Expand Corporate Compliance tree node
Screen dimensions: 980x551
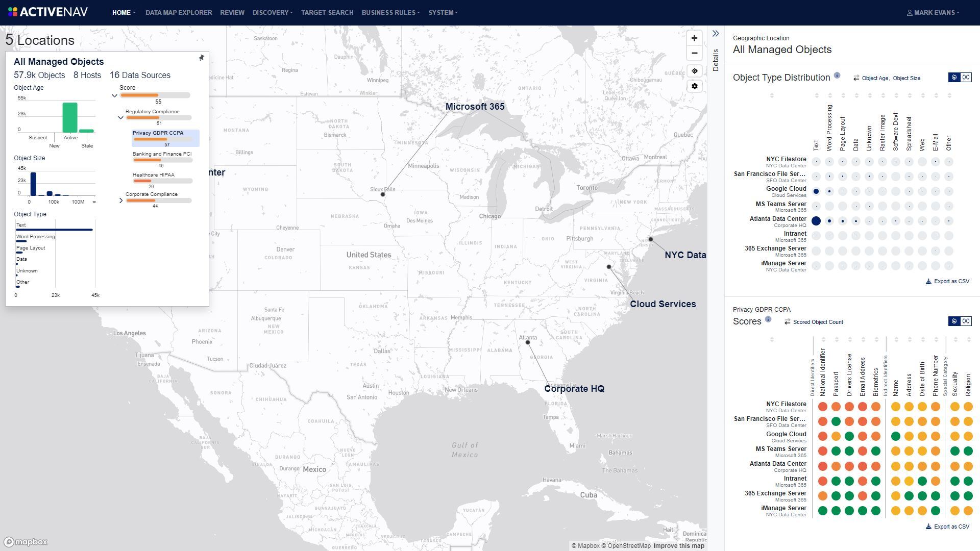(120, 201)
